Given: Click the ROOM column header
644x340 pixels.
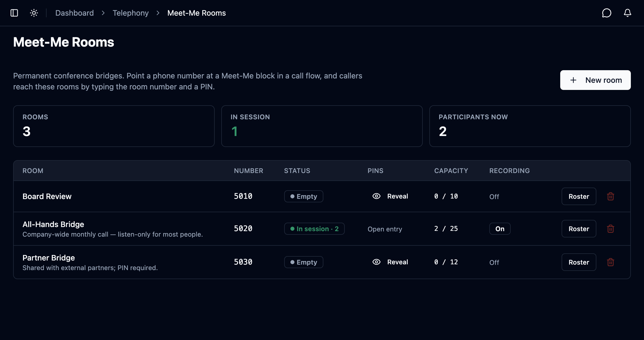Looking at the screenshot, I should pos(33,171).
